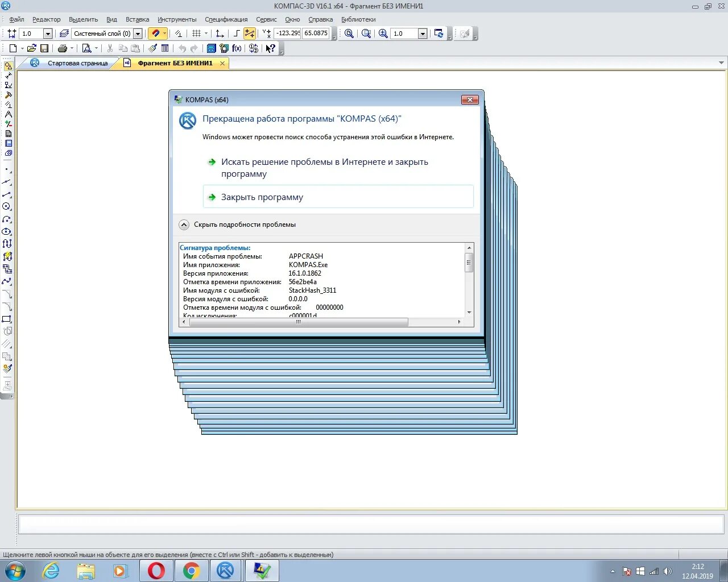The height and width of the screenshot is (582, 728).
Task: Open the Редактор menu
Action: point(46,19)
